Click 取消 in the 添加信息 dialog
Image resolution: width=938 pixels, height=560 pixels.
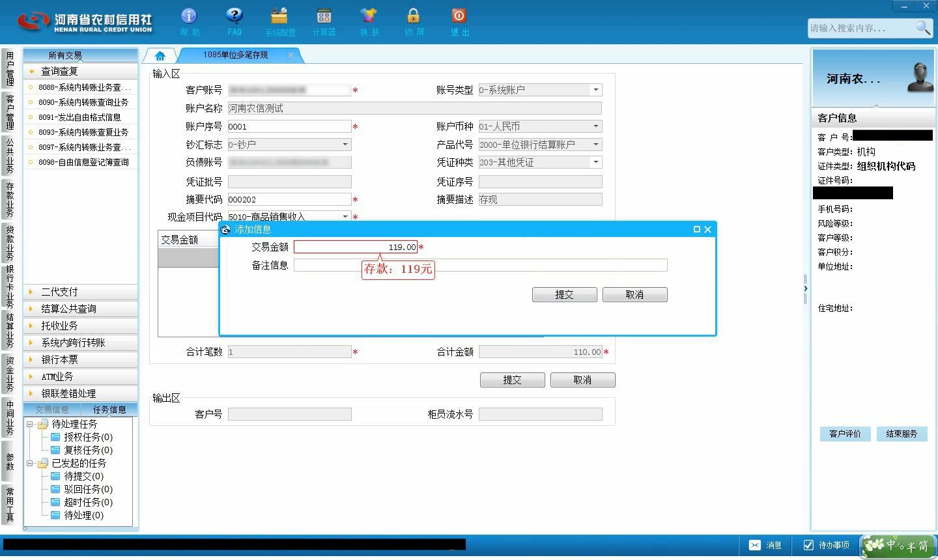(634, 295)
